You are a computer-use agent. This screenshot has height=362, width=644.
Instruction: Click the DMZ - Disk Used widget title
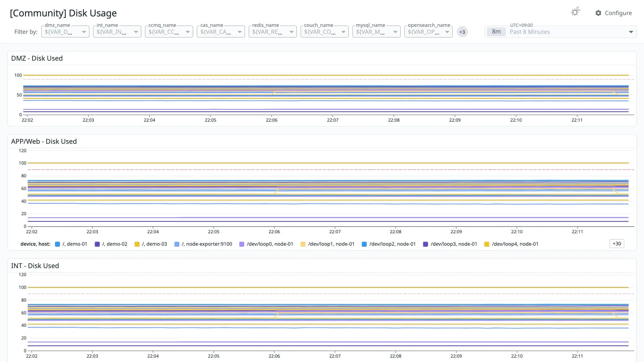[x=37, y=58]
